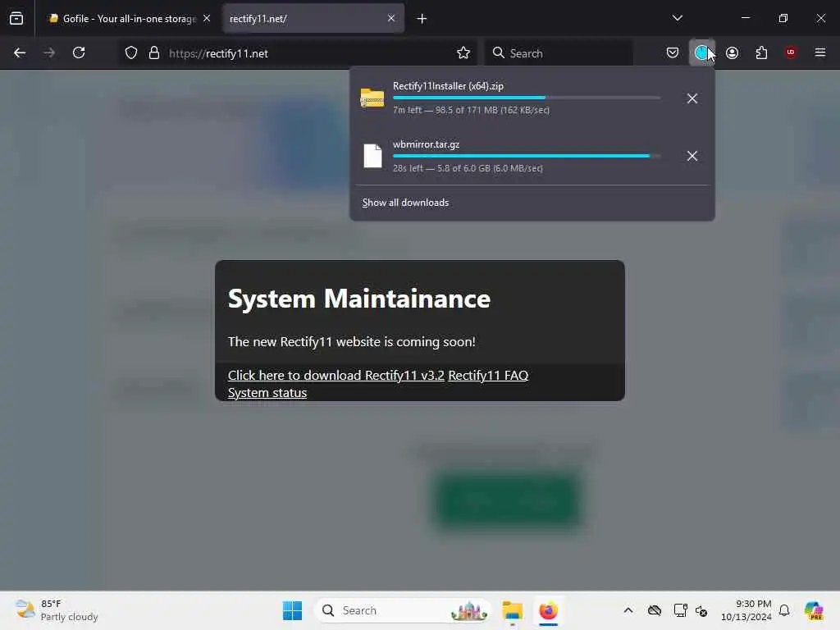This screenshot has height=630, width=840.
Task: Click the wbmirror.tar.gz file icon
Action: [372, 156]
